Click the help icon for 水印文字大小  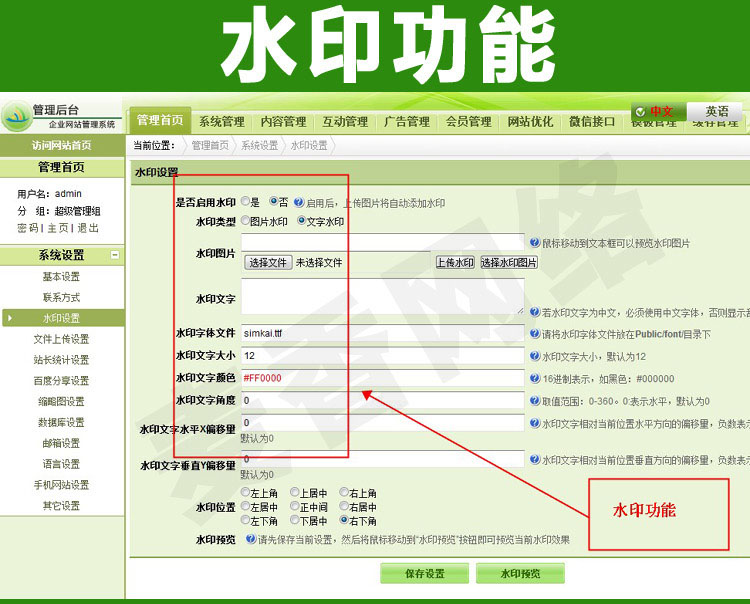(535, 356)
